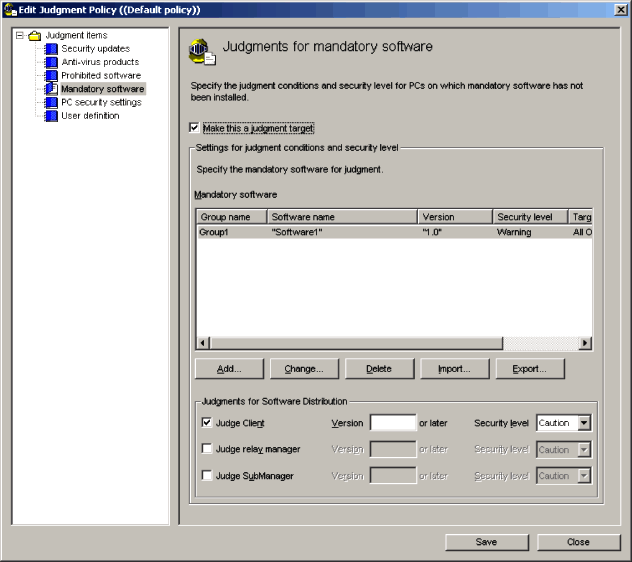632x562 pixels.
Task: Focus the Judge Client Version input field
Action: click(393, 423)
